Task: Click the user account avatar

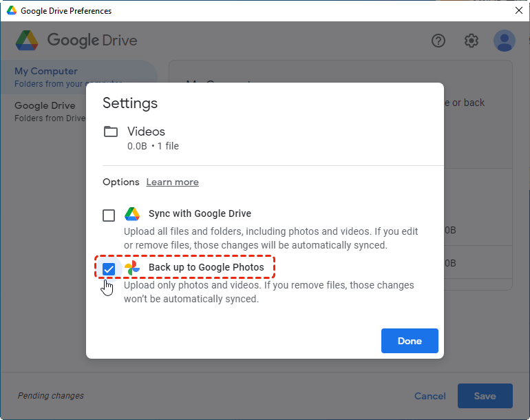Action: click(x=505, y=41)
